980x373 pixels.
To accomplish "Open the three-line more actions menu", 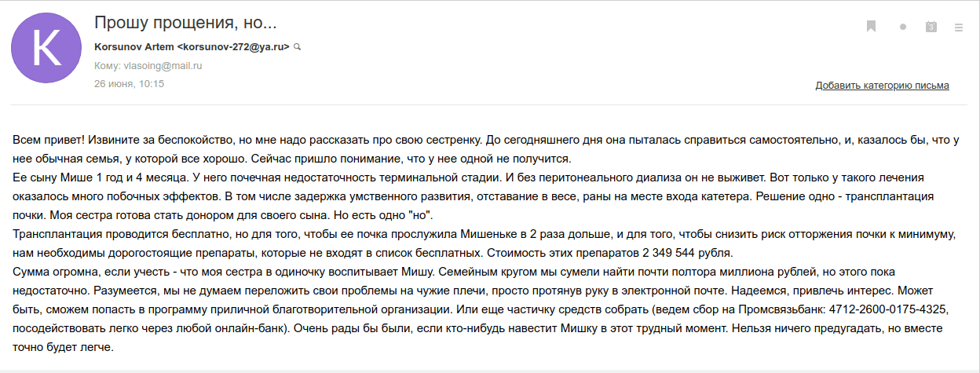I will coord(958,27).
